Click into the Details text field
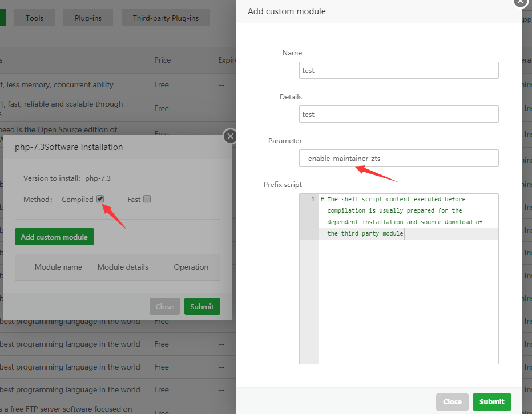This screenshot has width=532, height=414. 398,114
